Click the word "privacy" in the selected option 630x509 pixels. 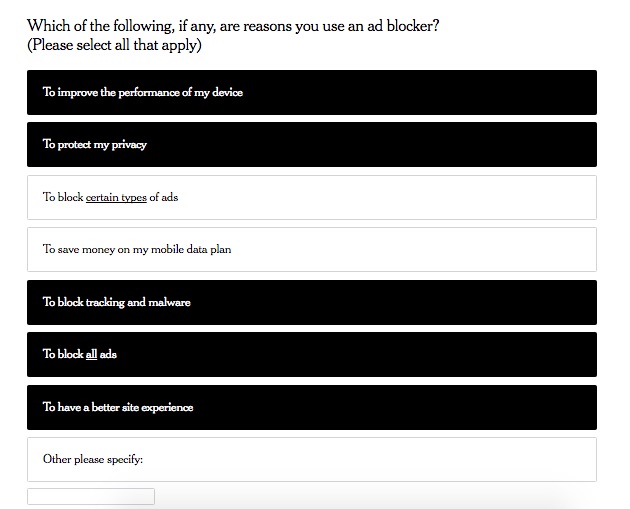(128, 145)
